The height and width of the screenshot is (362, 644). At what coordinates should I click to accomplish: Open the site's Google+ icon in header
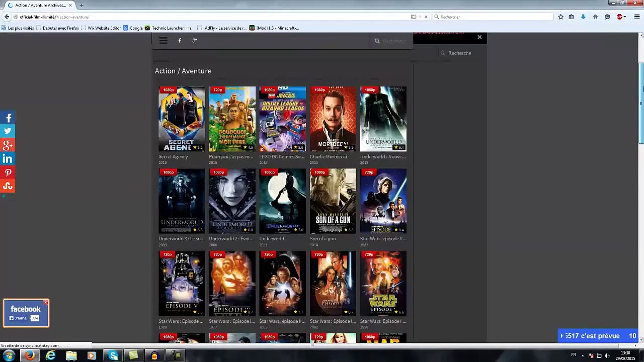point(194,40)
